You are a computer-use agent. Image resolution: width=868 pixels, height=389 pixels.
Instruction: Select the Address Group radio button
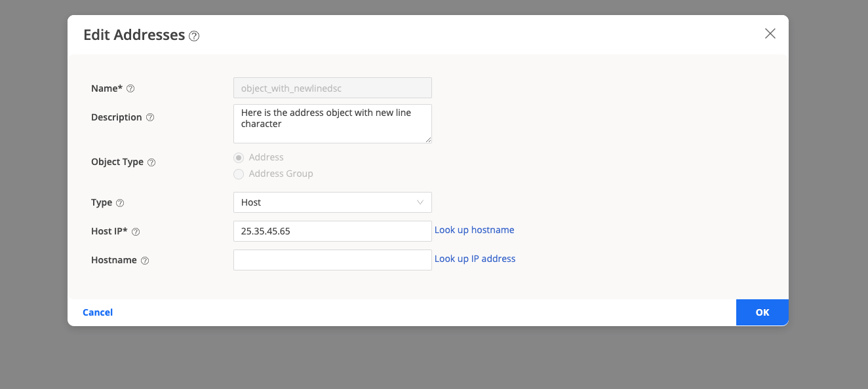tap(239, 174)
